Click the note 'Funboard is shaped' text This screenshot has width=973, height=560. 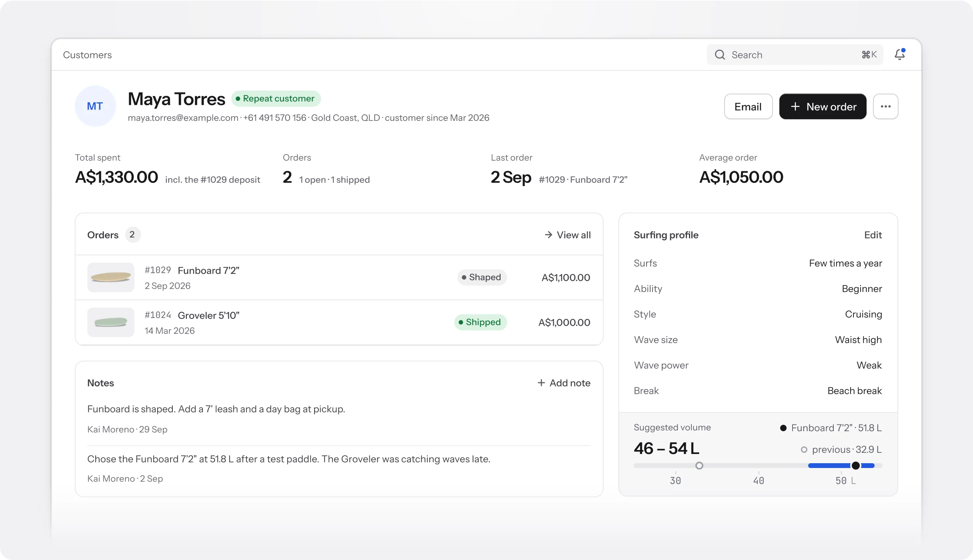[x=216, y=409]
